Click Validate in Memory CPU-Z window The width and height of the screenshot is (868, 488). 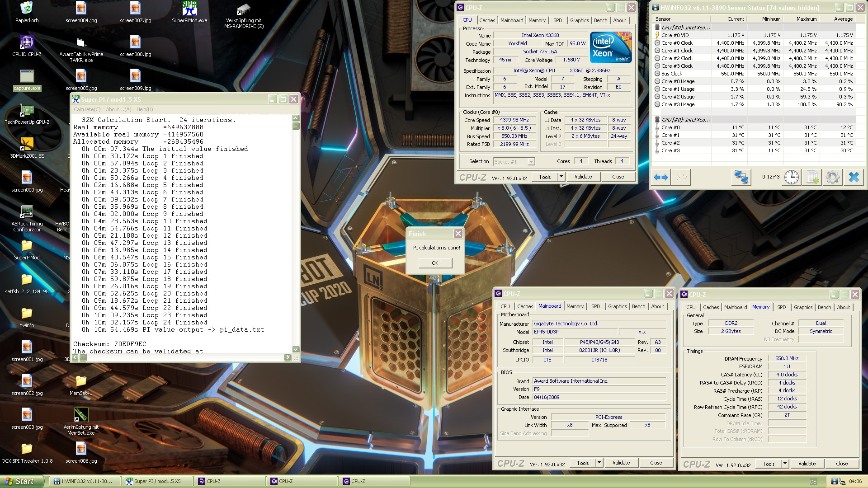click(x=807, y=464)
